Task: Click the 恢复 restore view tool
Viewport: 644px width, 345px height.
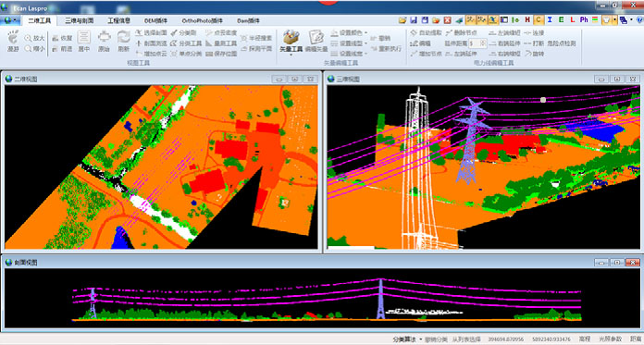Action: pyautogui.click(x=62, y=38)
